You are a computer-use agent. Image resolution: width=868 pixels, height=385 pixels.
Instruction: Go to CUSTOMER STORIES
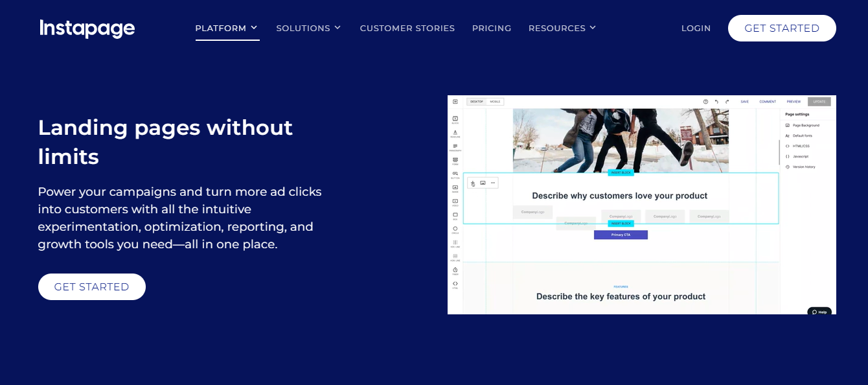tap(407, 29)
